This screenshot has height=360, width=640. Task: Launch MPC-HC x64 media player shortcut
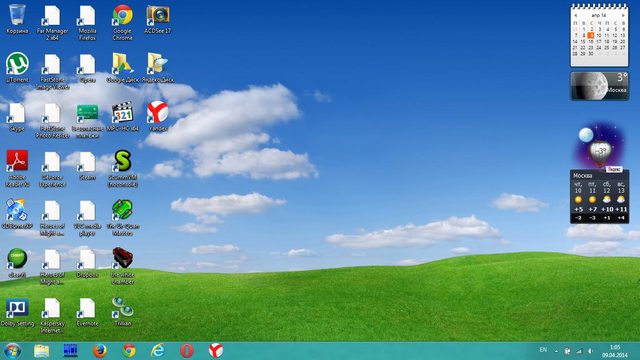[x=122, y=117]
